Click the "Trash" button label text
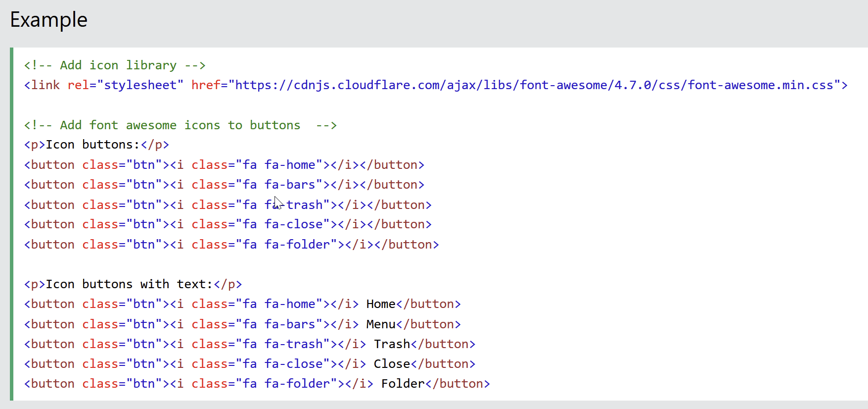868x409 pixels. pyautogui.click(x=392, y=344)
